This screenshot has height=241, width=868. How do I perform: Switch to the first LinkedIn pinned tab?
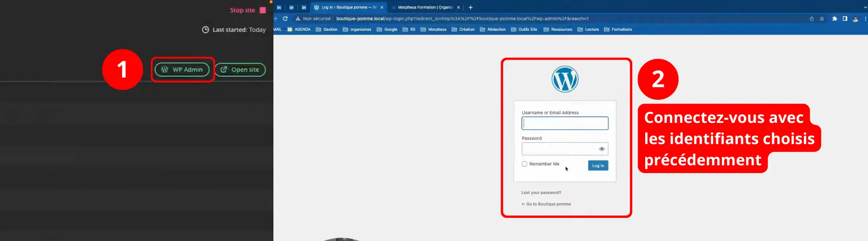point(279,7)
